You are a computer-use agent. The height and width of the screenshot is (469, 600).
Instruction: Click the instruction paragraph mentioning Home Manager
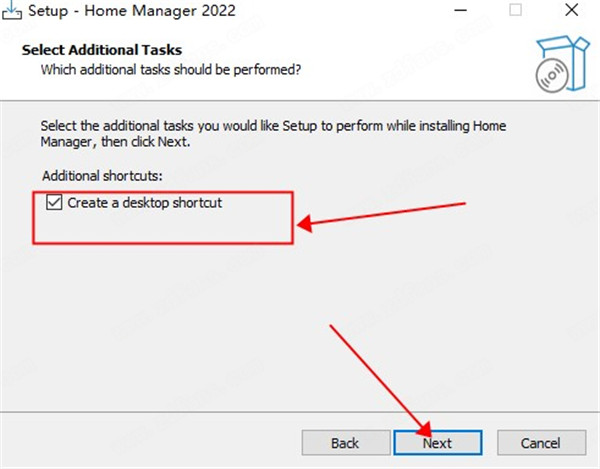[273, 134]
